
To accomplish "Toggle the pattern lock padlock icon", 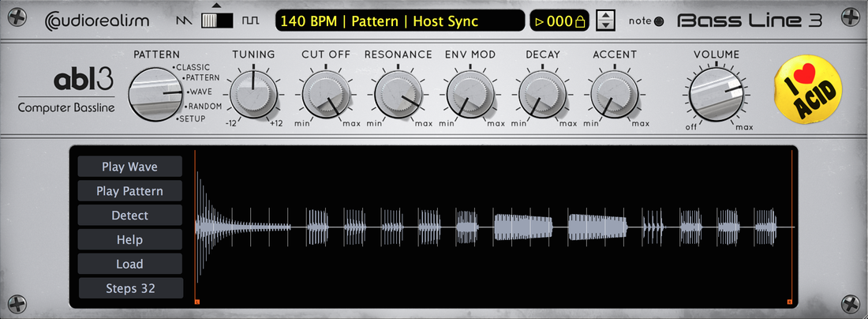I will click(x=580, y=21).
